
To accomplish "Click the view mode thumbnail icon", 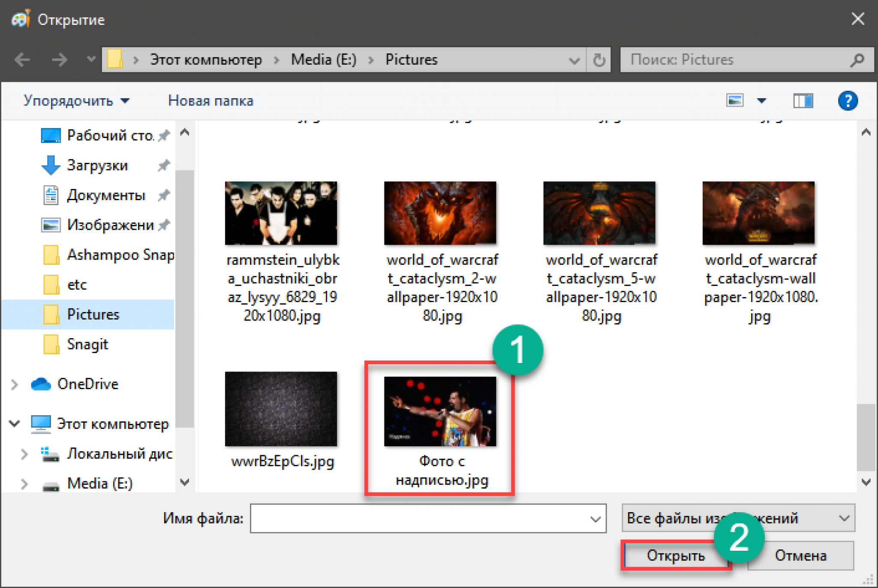I will pos(735,101).
